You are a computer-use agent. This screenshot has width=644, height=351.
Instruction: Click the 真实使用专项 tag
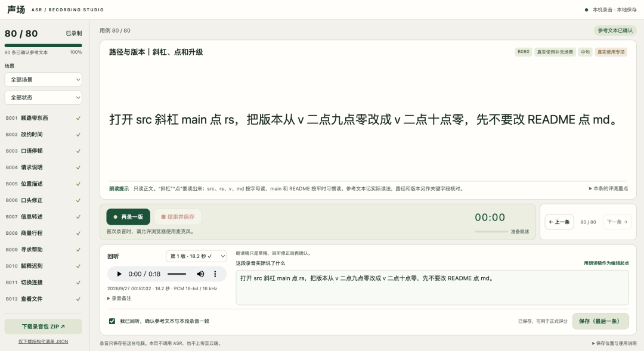pos(611,52)
